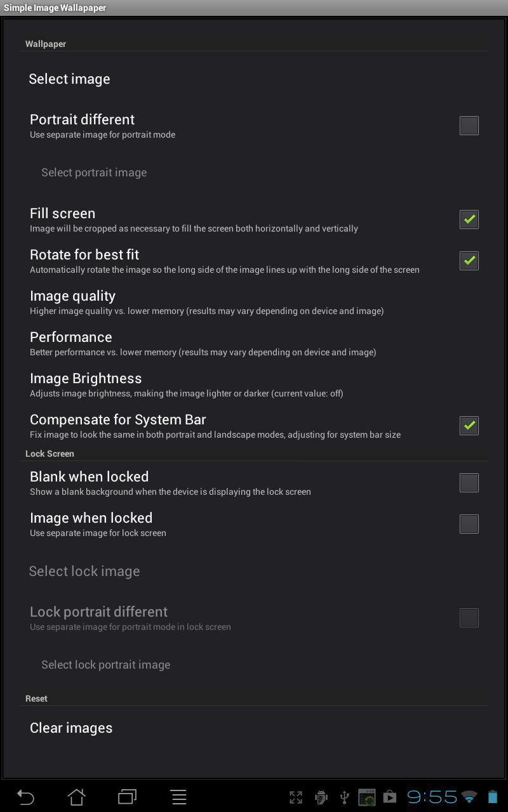Tap the fullscreen expand arrows icon
The image size is (508, 812).
point(296,797)
